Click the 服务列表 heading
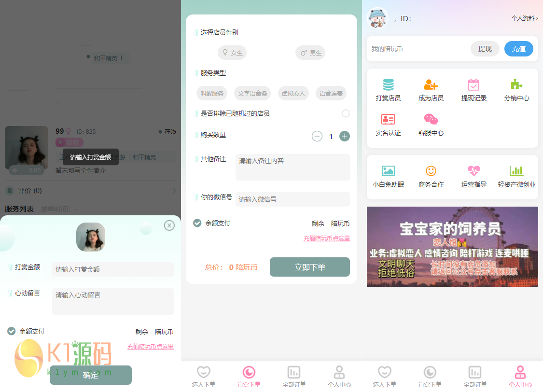 [x=19, y=209]
